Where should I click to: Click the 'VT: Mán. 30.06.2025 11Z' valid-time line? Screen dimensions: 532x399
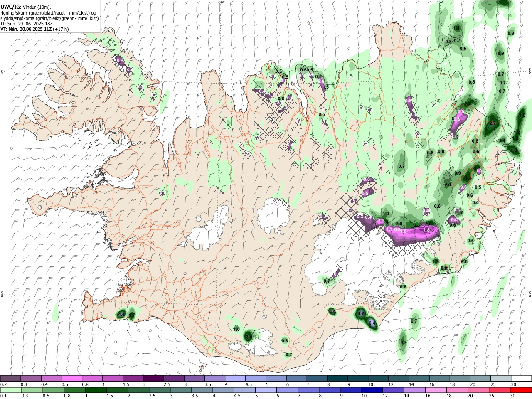click(34, 29)
